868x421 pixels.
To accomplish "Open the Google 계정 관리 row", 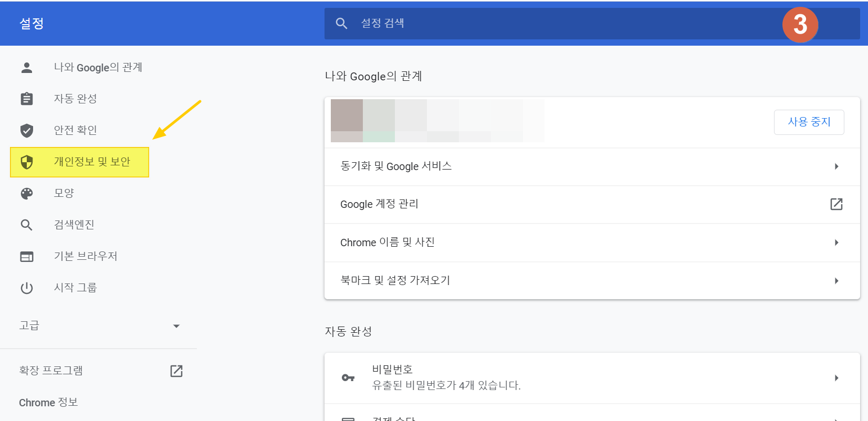I will tap(592, 205).
